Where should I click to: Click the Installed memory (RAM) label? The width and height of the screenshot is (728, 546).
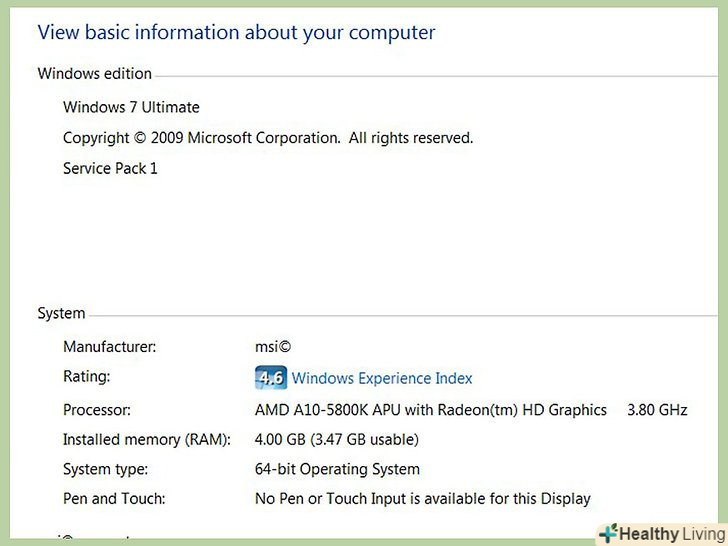tap(147, 439)
